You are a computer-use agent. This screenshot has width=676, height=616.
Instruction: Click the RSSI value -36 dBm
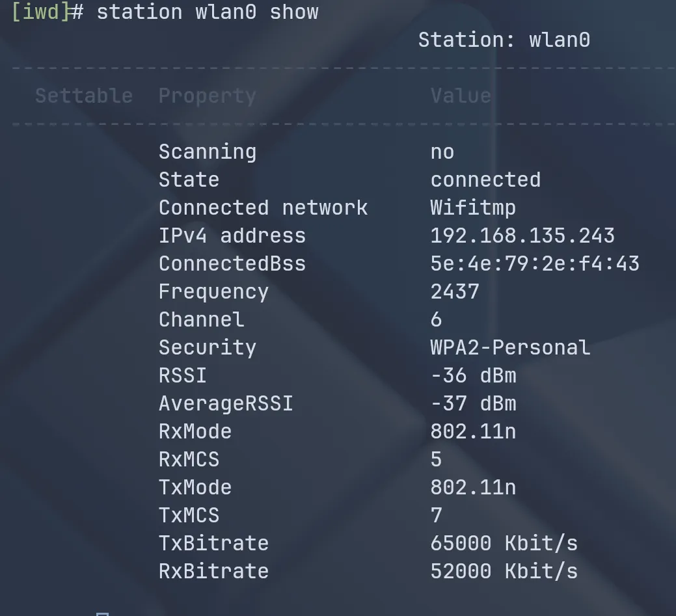click(473, 375)
